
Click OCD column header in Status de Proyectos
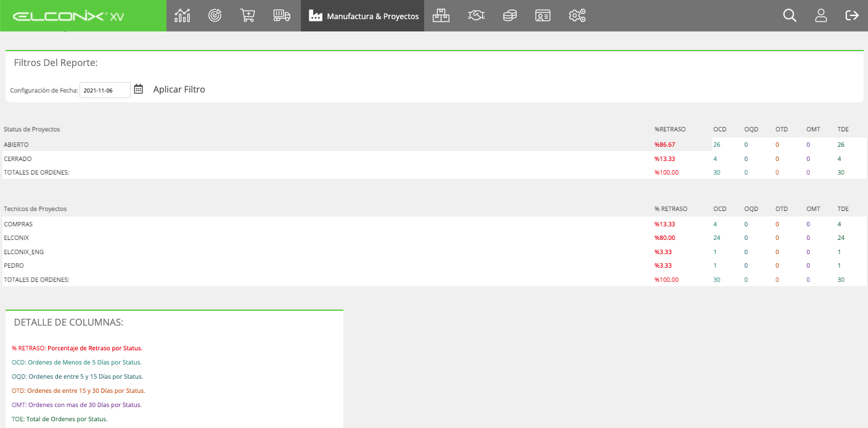720,129
